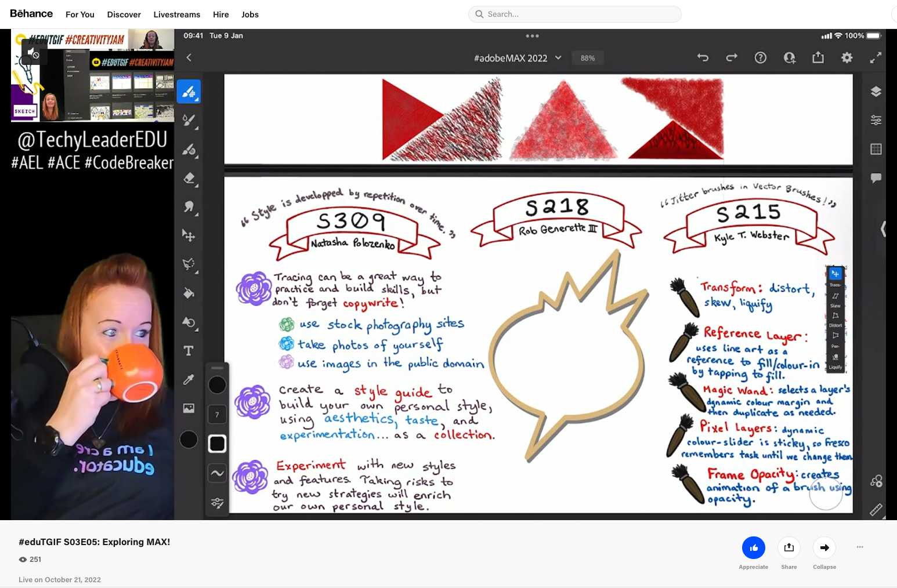Choose the Trans option in the transform panel

point(835,277)
